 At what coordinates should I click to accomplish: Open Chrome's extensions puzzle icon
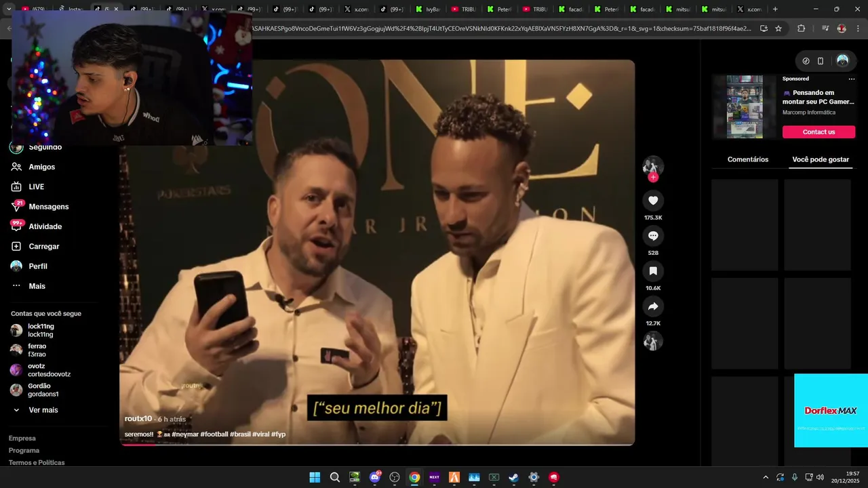(802, 28)
